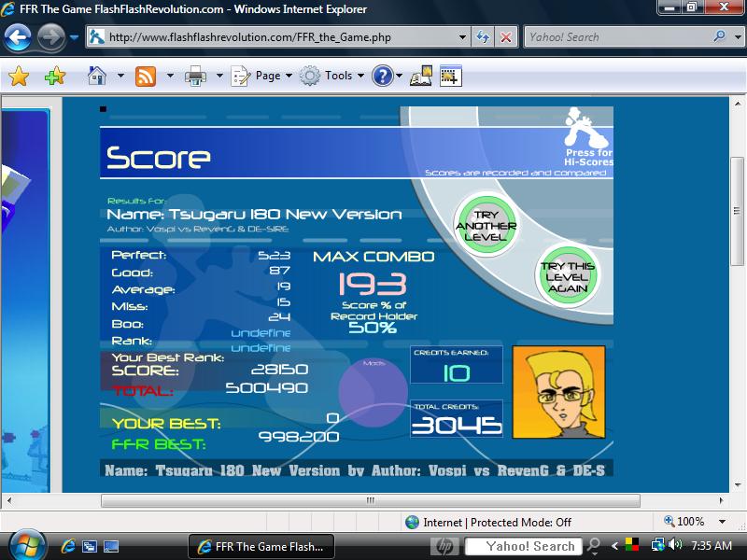Click the RSS feeds icon
Screen dimensions: 747x560
tap(146, 76)
